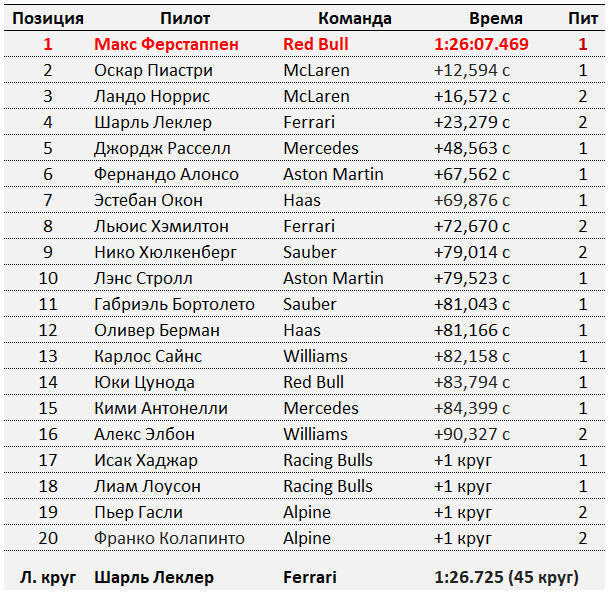Click the Франко Колапинто driver cell
Image resolution: width=609 pixels, height=592 pixels.
point(169,538)
